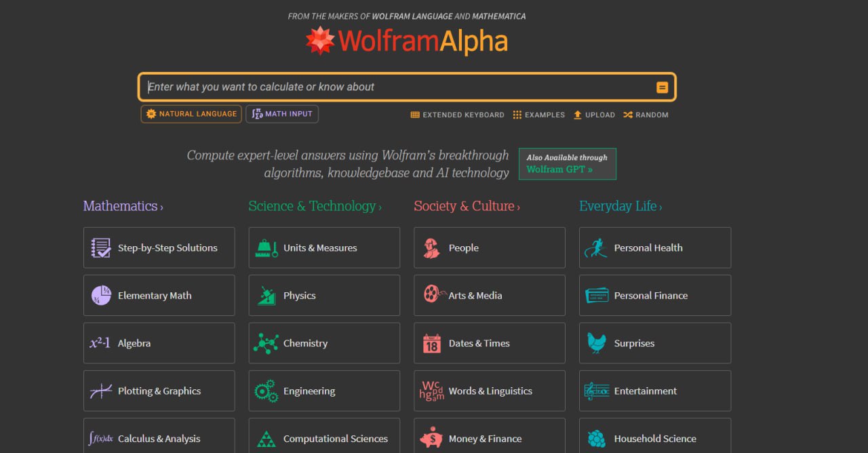Click the Arts & Media film reel icon
The width and height of the screenshot is (868, 453).
coord(432,295)
